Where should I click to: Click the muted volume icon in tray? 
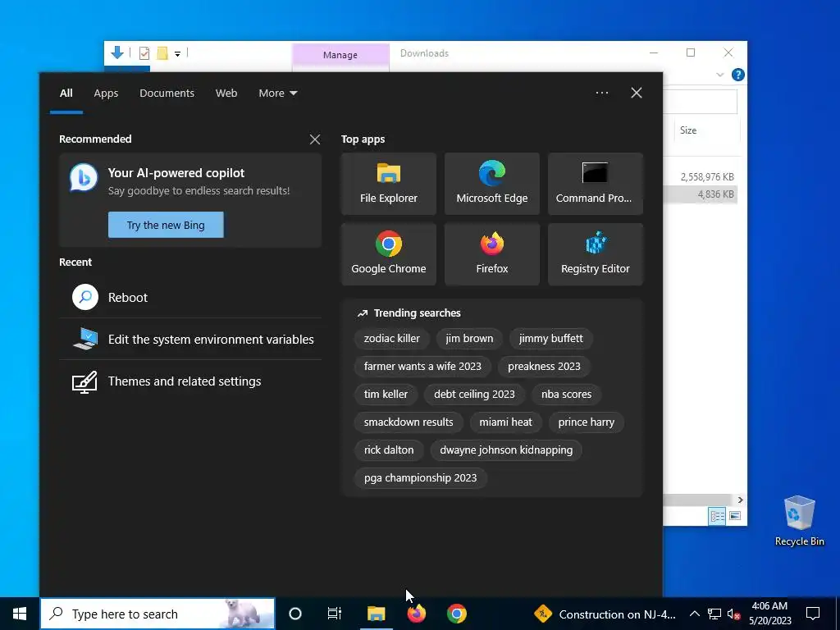coord(734,614)
